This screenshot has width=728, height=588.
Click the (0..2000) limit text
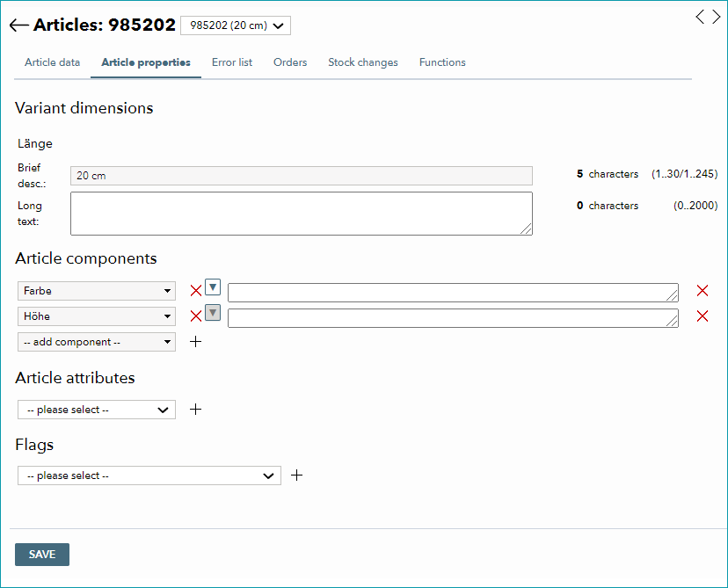(x=695, y=206)
